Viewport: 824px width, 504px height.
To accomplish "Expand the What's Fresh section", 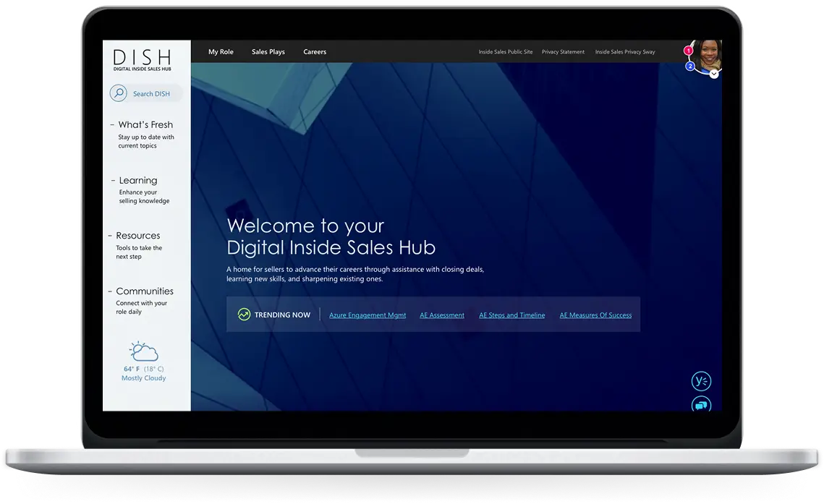I will point(145,124).
